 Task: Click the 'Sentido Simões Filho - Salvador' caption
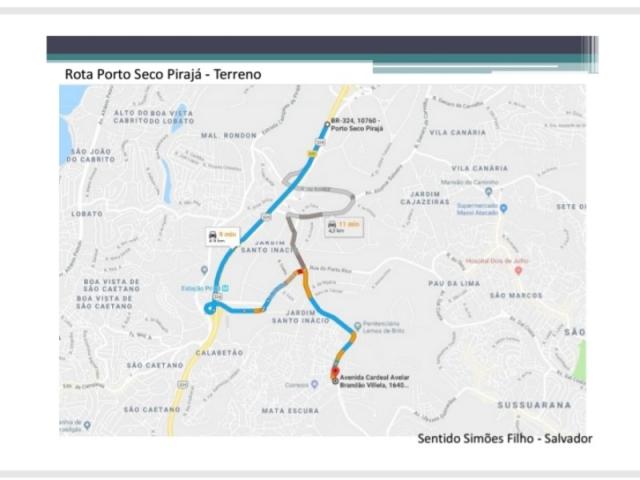[x=504, y=438]
